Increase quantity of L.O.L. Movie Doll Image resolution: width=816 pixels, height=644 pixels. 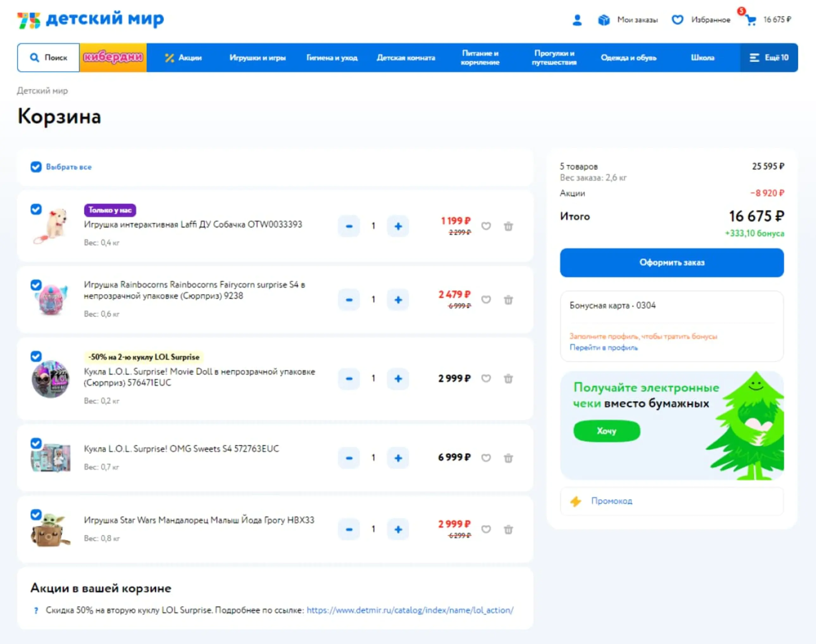tap(398, 378)
